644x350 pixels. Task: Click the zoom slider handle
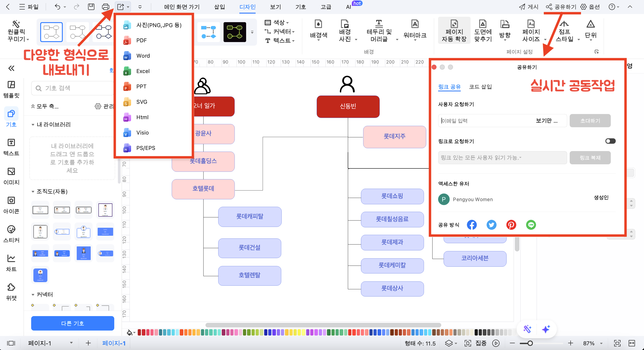pos(530,343)
